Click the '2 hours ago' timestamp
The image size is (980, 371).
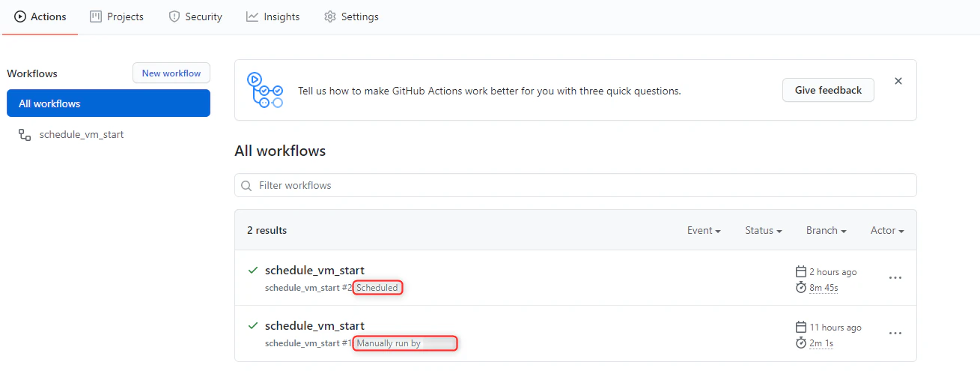[x=833, y=272]
